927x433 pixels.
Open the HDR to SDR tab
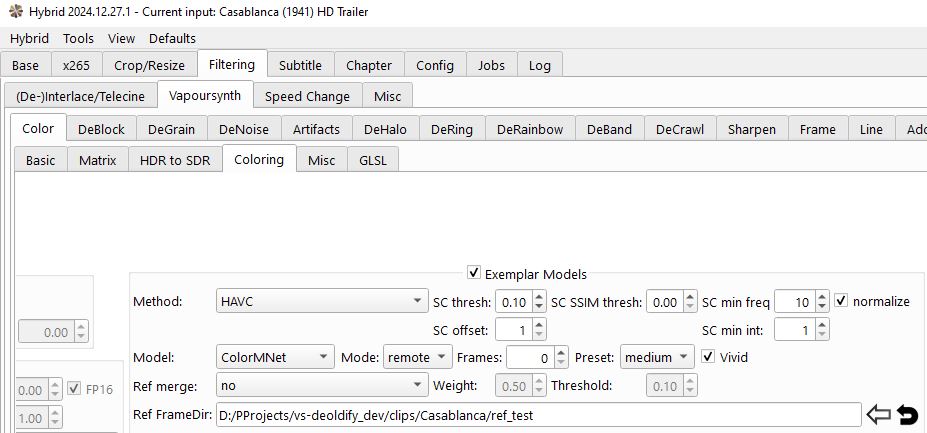coord(175,160)
